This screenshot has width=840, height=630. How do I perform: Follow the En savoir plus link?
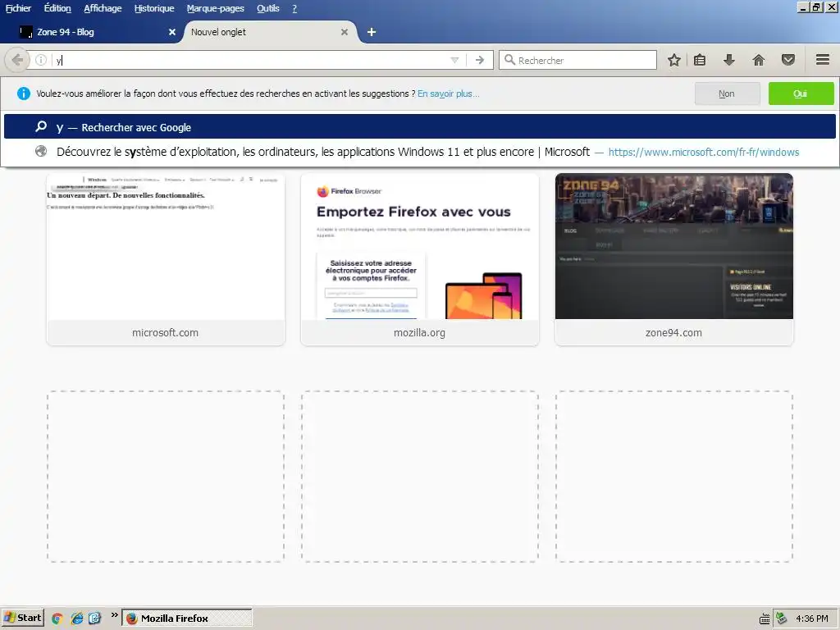click(449, 94)
